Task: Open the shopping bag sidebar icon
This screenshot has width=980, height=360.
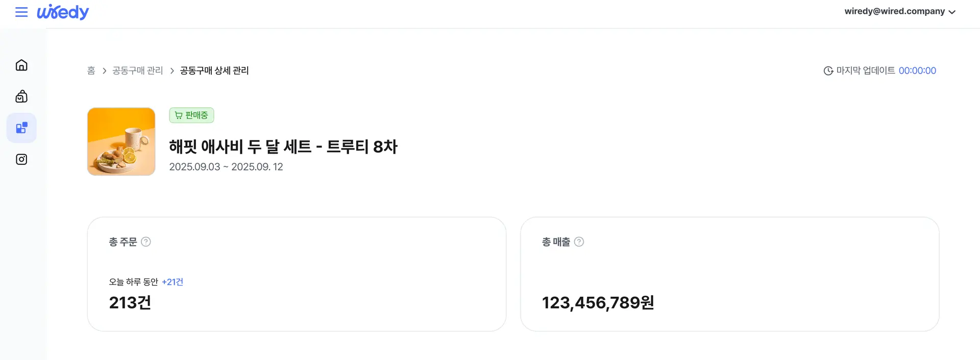Action: (x=21, y=97)
